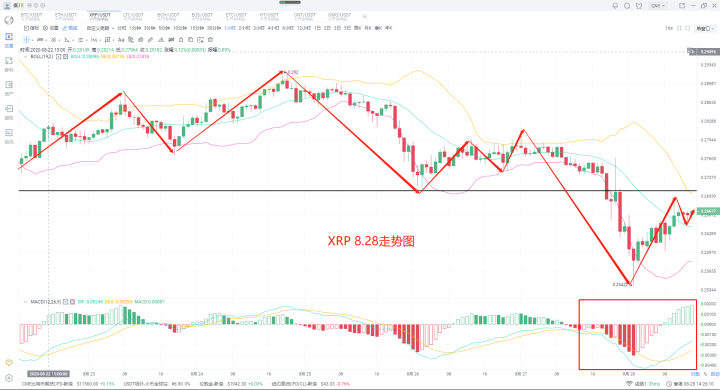Switch to the ETC/USDT tab

[x=236, y=17]
